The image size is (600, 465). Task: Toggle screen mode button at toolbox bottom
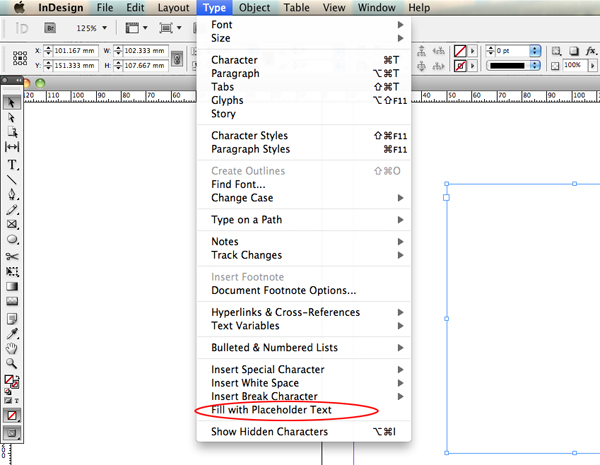coord(12,433)
